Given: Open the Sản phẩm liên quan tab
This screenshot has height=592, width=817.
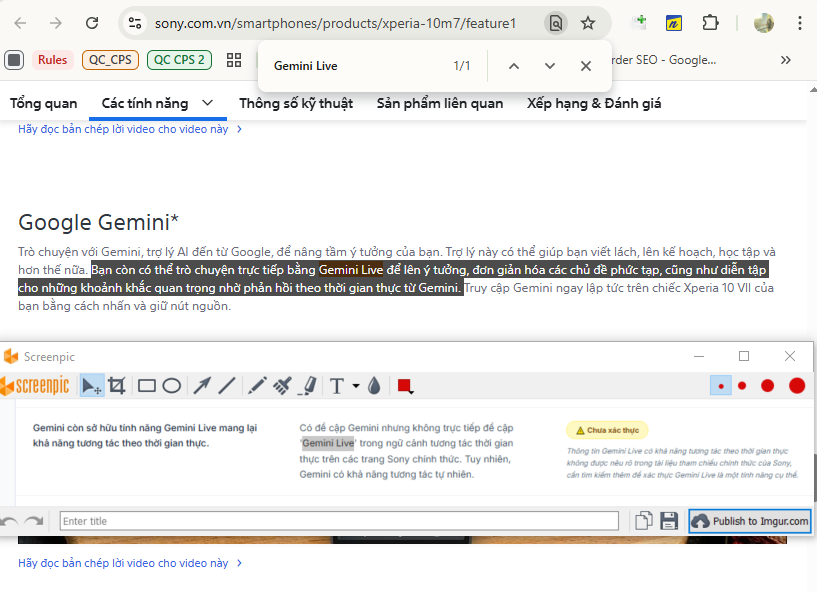Looking at the screenshot, I should coord(440,103).
